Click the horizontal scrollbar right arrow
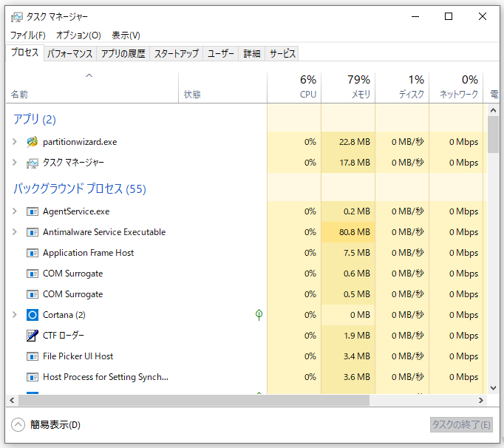This screenshot has height=448, width=504. [481, 401]
